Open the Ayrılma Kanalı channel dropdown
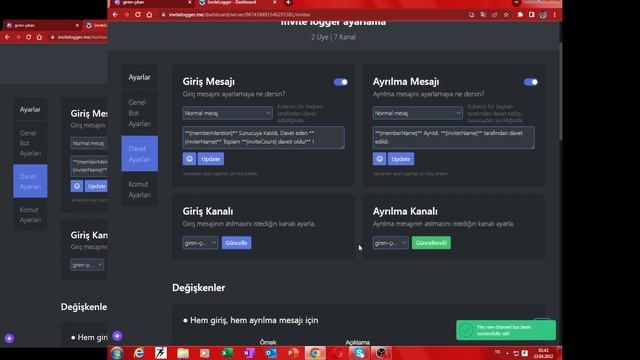640x360 pixels. [390, 243]
